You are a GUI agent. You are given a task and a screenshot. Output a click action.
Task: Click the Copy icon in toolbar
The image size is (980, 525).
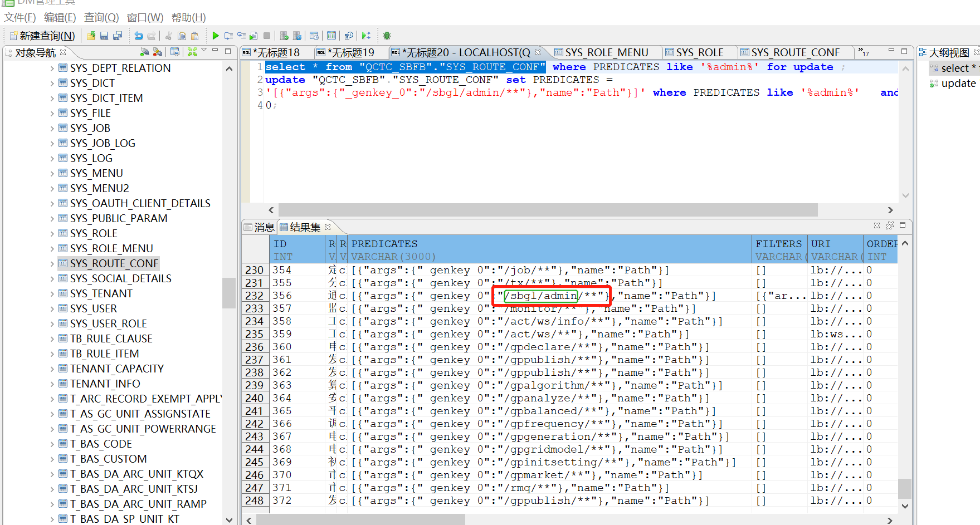point(182,36)
